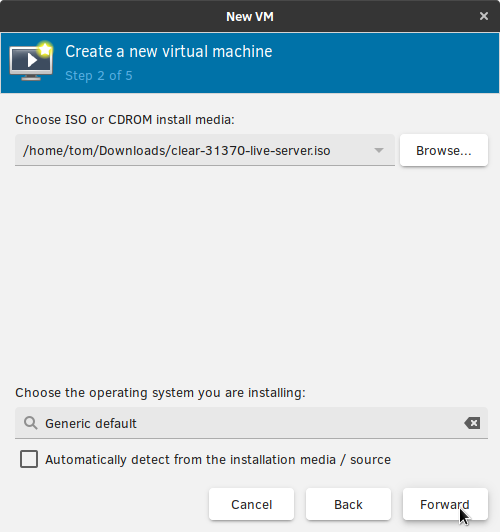Click the Choose the operating system label
This screenshot has width=500, height=532.
point(160,393)
